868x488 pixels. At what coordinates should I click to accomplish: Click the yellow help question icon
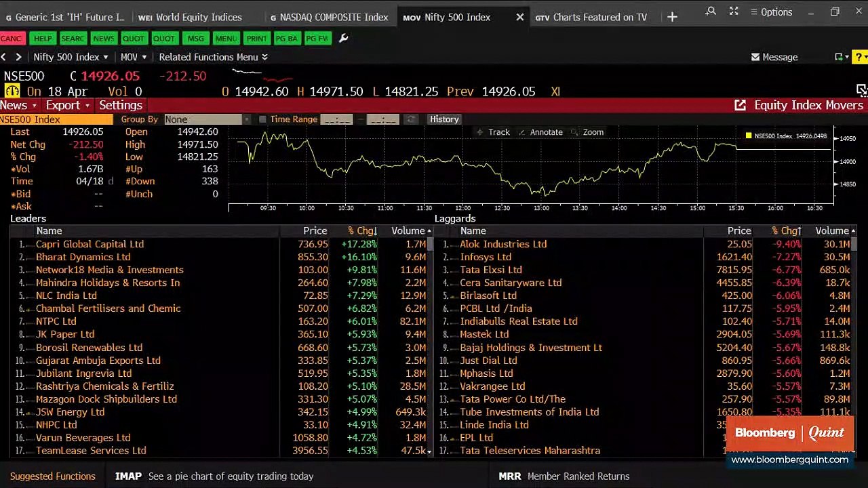[x=859, y=57]
